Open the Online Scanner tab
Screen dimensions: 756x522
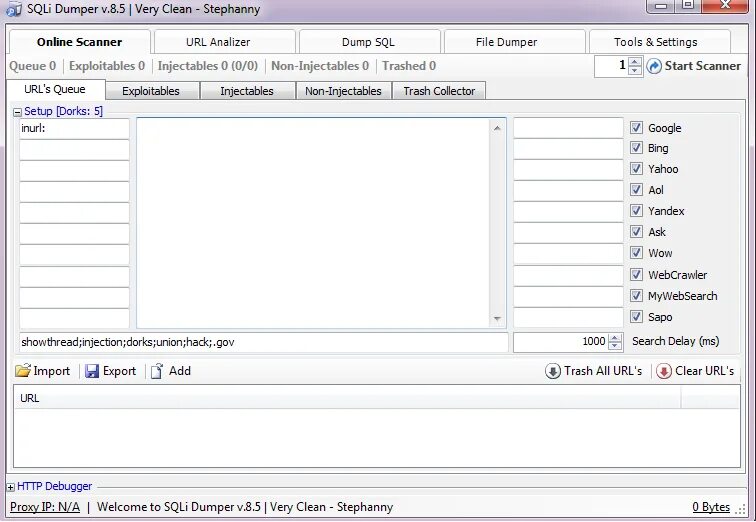(x=80, y=42)
